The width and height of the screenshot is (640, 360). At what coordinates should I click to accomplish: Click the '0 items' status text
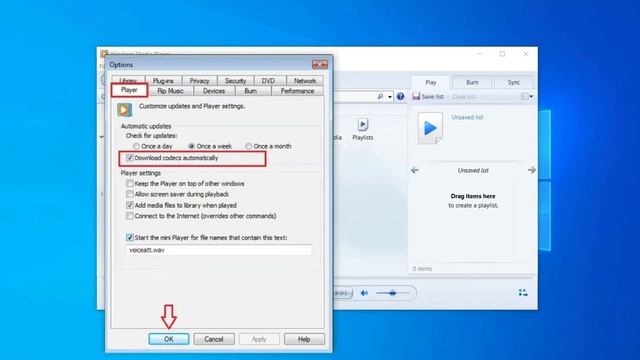pyautogui.click(x=422, y=269)
